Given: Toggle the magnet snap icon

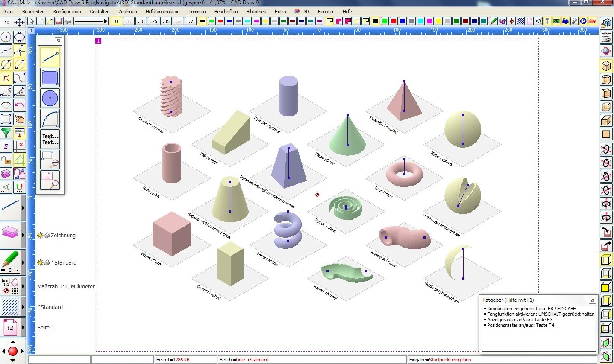Looking at the screenshot, I should (20, 187).
